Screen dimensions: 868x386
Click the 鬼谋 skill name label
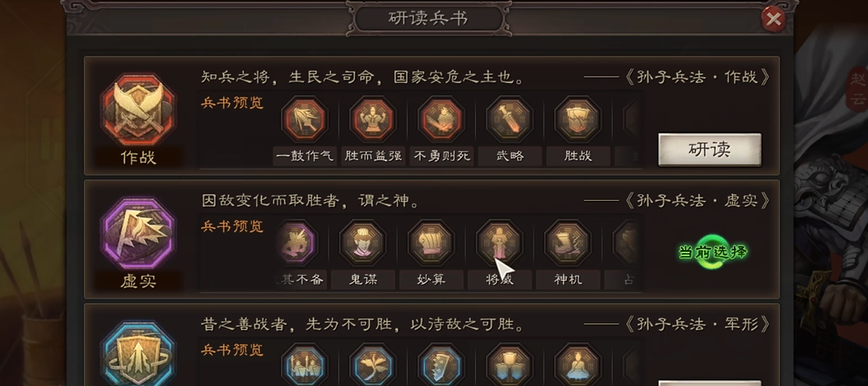[x=362, y=280]
